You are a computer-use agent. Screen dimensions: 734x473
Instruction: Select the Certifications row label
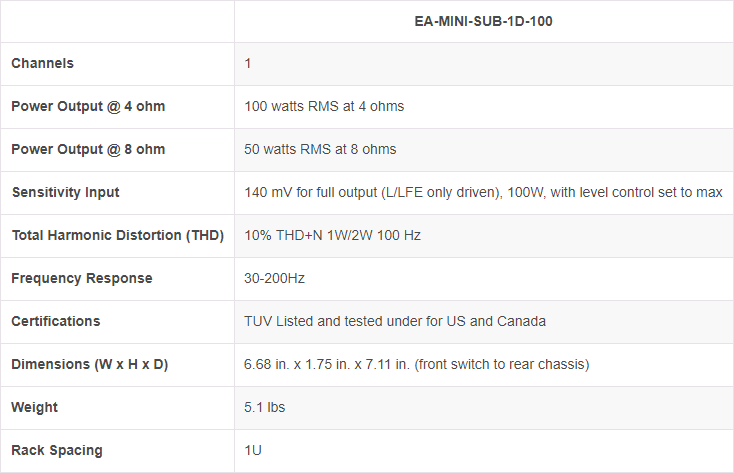tap(56, 321)
